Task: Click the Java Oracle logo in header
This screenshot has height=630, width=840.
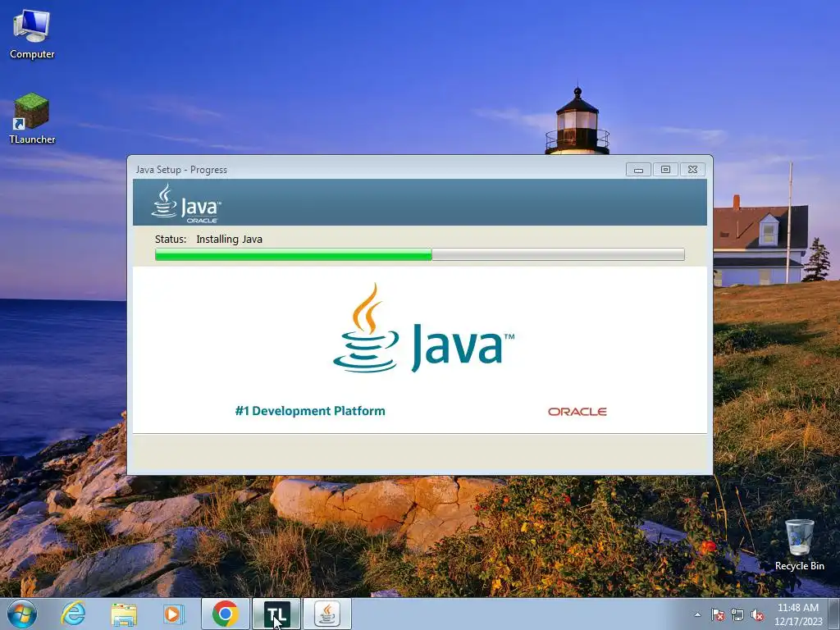Action: tap(186, 203)
